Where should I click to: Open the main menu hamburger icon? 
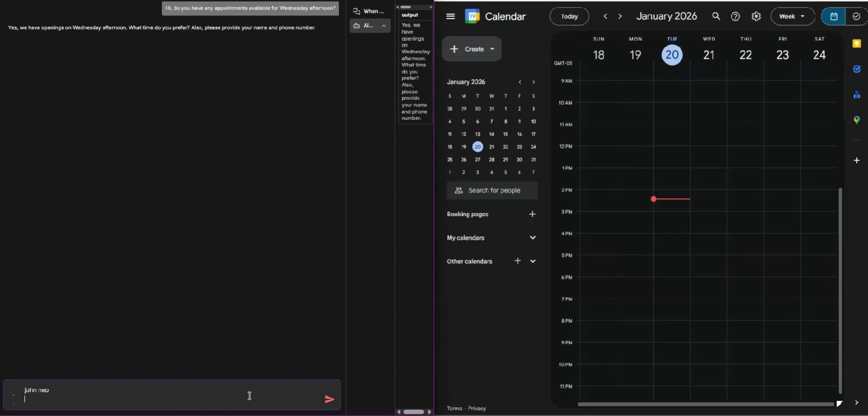coord(451,16)
